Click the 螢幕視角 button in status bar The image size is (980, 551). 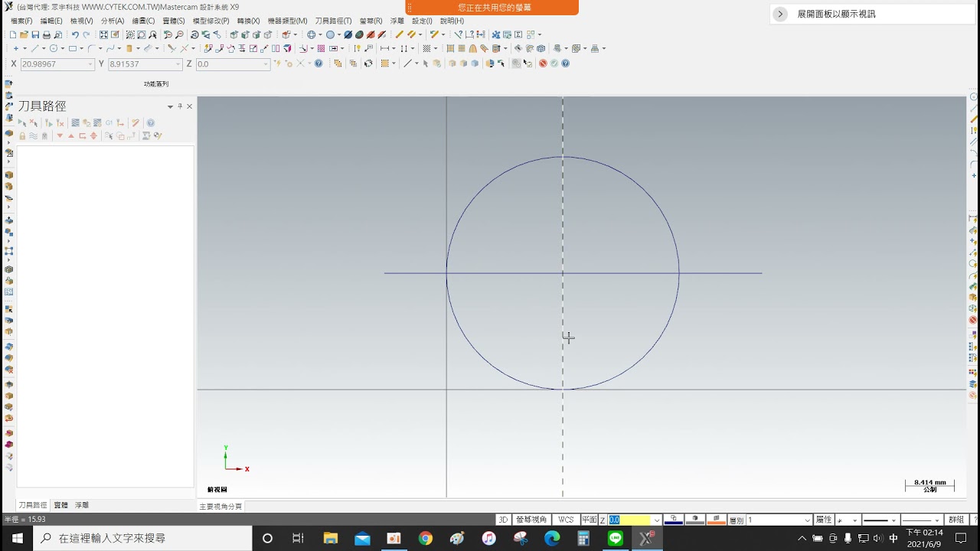531,520
